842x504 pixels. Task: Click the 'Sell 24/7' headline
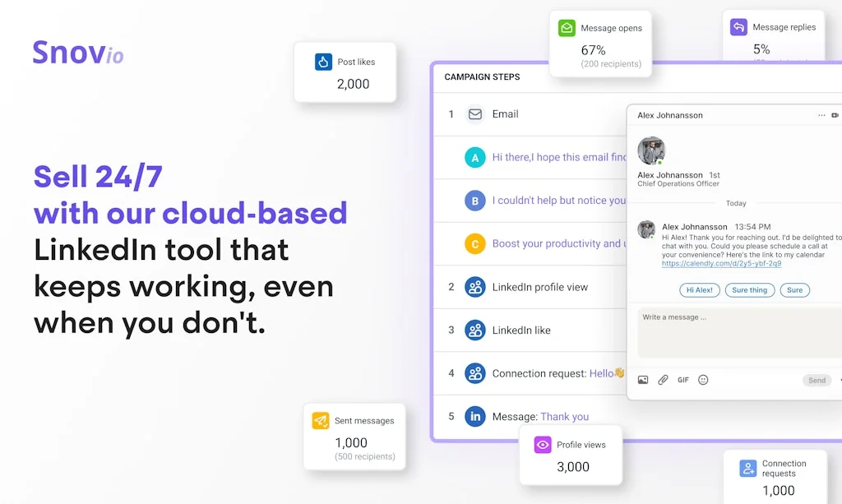[98, 177]
